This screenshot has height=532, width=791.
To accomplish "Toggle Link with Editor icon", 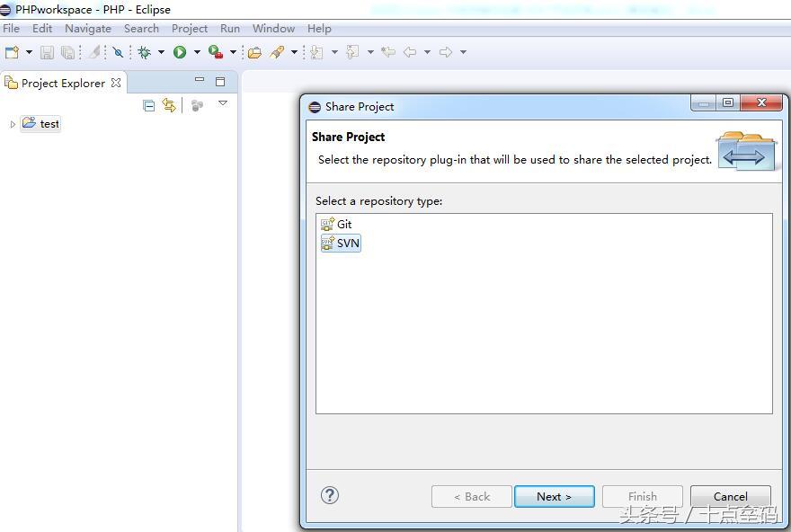I will [169, 105].
